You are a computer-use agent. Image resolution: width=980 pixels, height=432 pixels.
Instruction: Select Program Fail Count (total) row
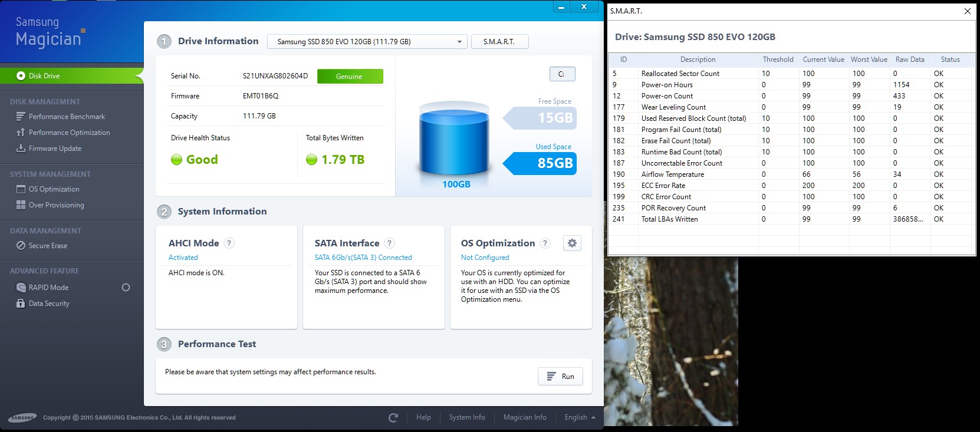point(791,130)
